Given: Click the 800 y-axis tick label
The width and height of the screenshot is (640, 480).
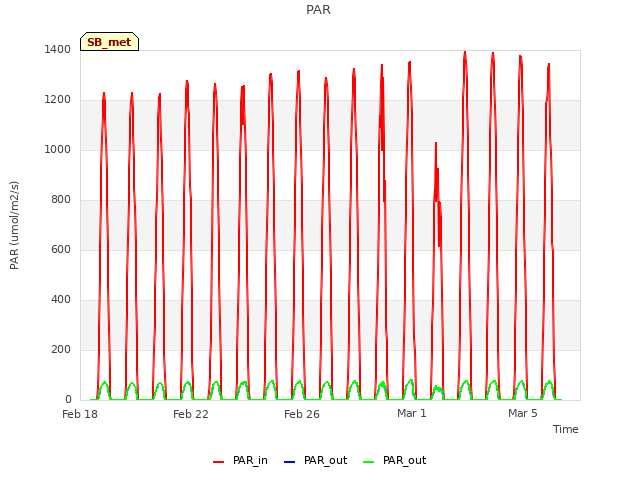Looking at the screenshot, I should coord(61,200).
